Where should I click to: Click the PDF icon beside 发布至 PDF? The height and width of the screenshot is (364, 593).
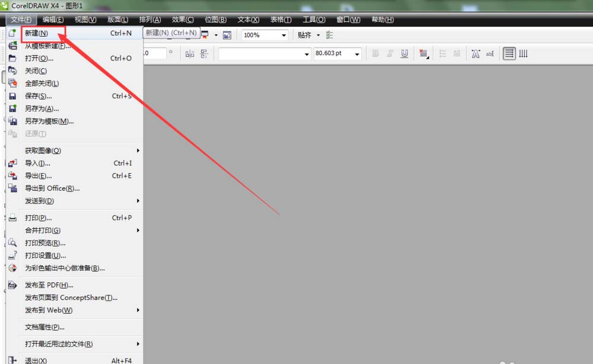point(12,285)
